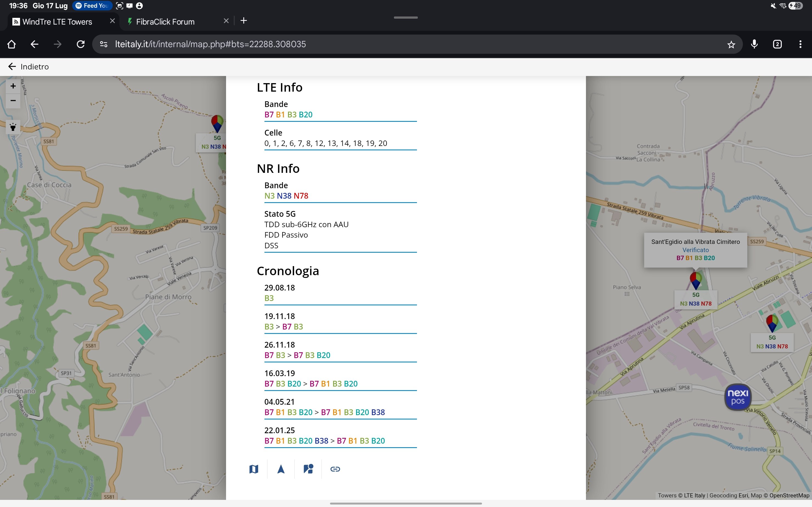This screenshot has width=812, height=507.
Task: Click the flashlight highlight tool on map
Action: [x=13, y=127]
